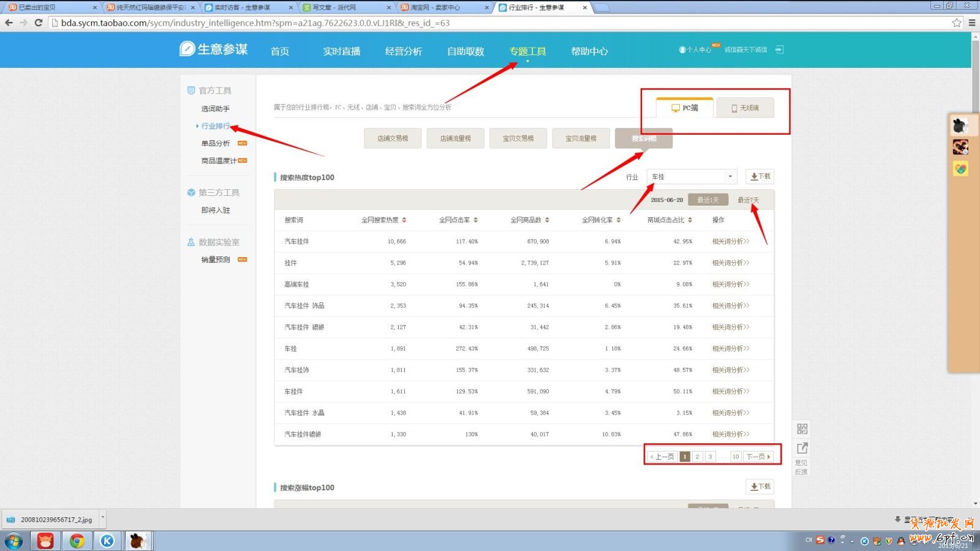Open the 经营分析 navigation menu

click(403, 51)
